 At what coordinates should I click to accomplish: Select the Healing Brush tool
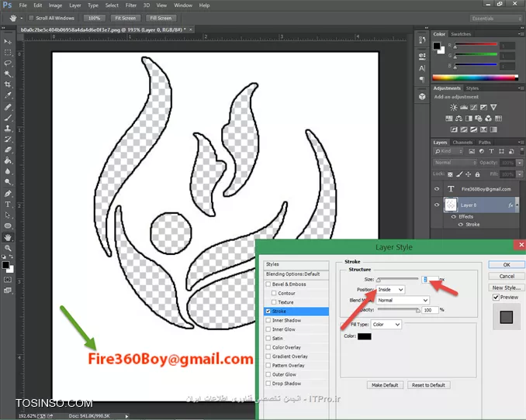pyautogui.click(x=8, y=107)
